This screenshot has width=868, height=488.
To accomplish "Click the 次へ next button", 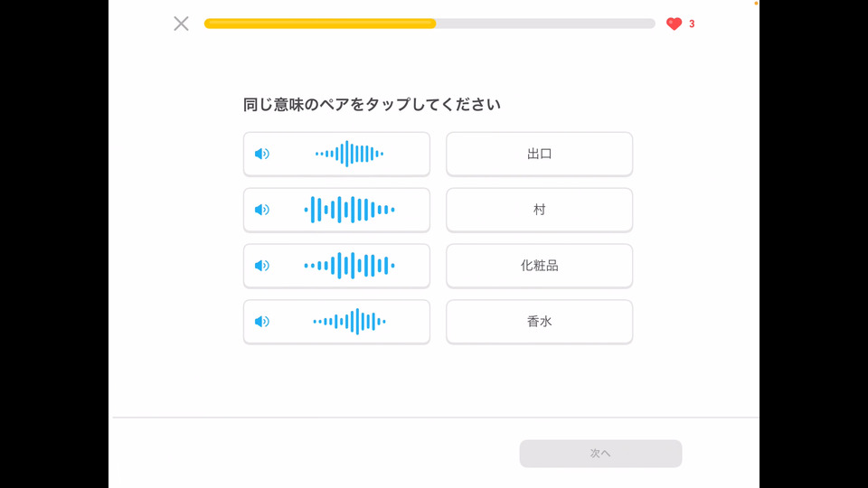I will 600,454.
